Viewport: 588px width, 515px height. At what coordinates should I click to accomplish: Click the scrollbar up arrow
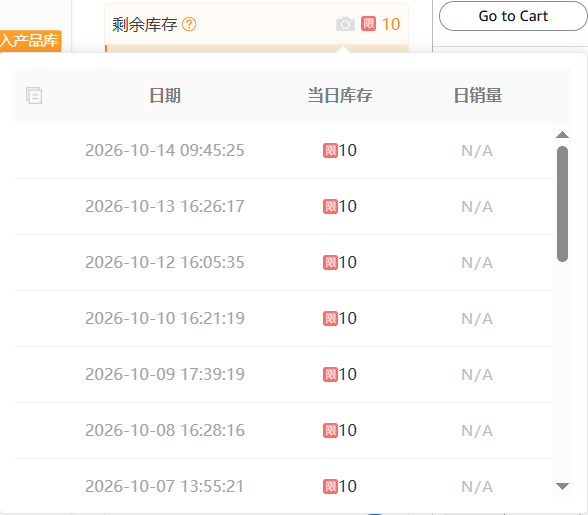click(x=562, y=135)
